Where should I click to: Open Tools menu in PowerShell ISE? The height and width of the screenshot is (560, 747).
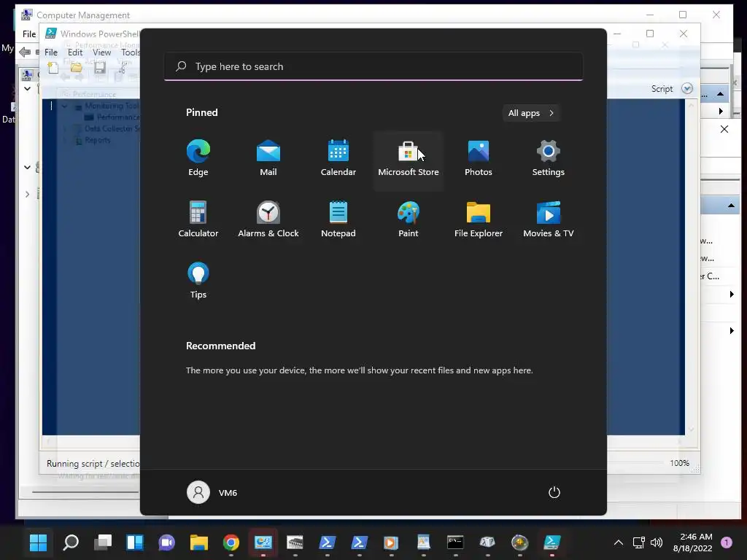pyautogui.click(x=130, y=52)
